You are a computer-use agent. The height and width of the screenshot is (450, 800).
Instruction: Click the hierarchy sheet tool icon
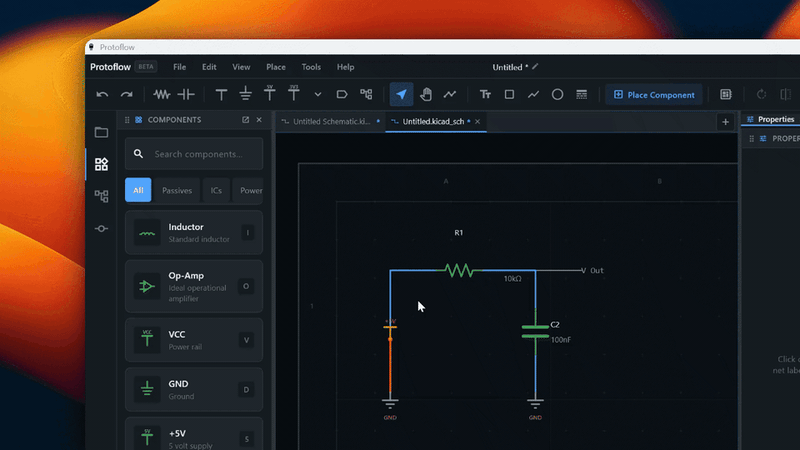point(366,94)
